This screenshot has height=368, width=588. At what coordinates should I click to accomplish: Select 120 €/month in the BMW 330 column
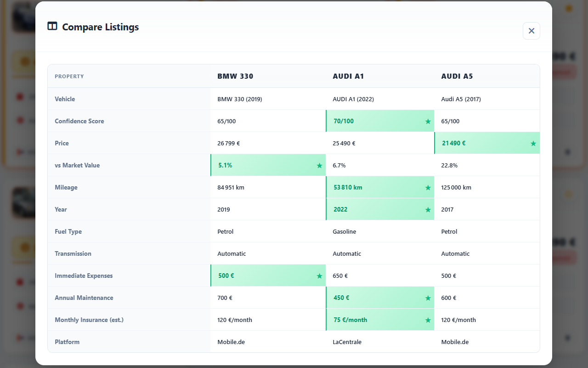click(x=235, y=320)
